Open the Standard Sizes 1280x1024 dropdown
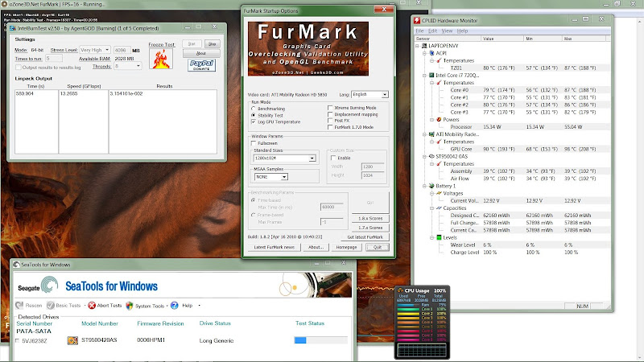 pos(312,158)
